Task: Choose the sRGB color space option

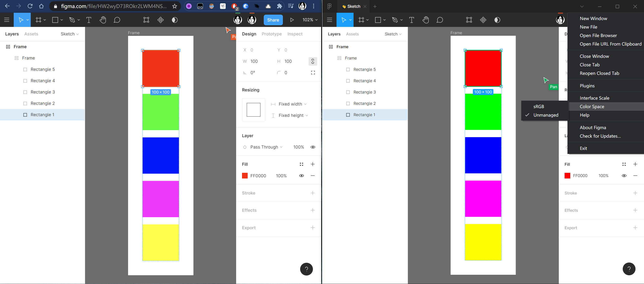Action: (x=545, y=106)
